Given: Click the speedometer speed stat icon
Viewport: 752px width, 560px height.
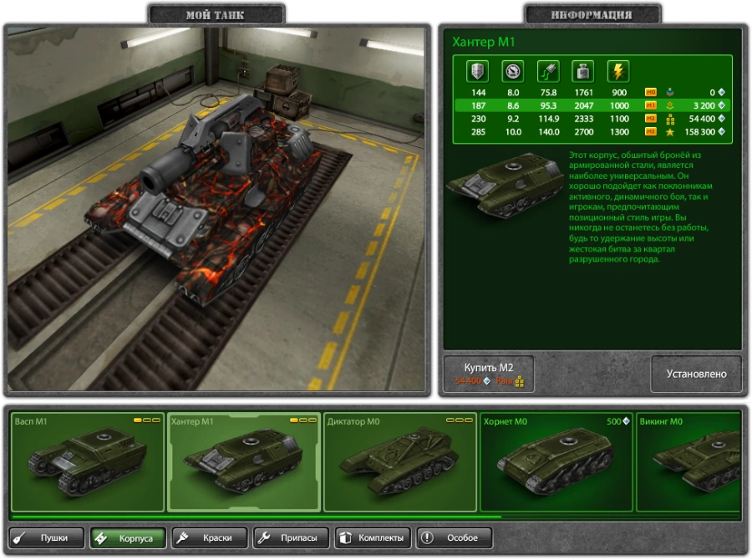Looking at the screenshot, I should [x=513, y=72].
